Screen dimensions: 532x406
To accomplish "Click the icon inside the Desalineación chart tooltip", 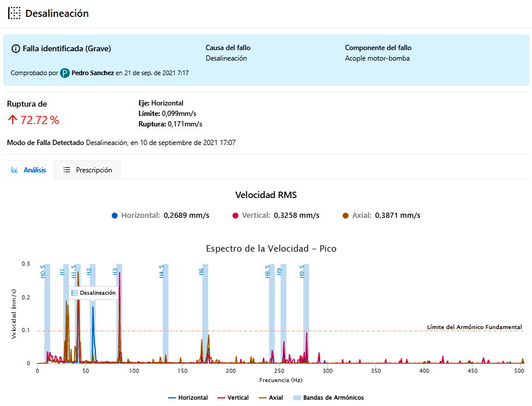I will click(x=75, y=293).
